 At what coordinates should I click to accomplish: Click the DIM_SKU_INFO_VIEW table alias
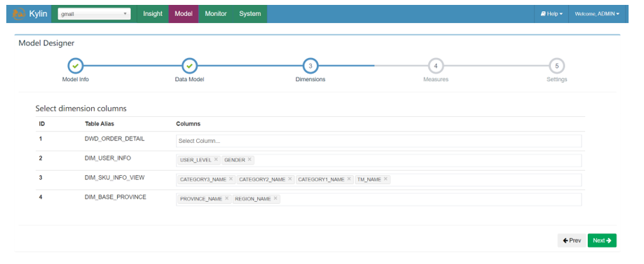click(x=115, y=177)
